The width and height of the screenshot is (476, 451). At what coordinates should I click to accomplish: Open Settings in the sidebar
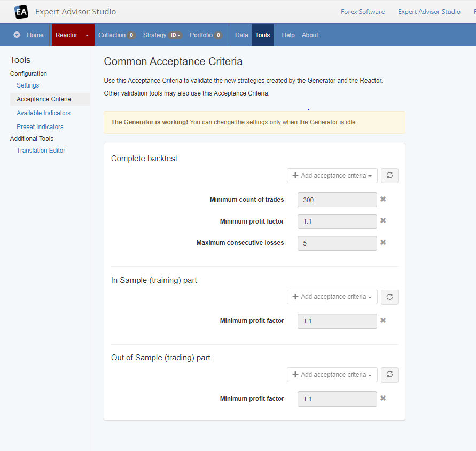click(28, 85)
